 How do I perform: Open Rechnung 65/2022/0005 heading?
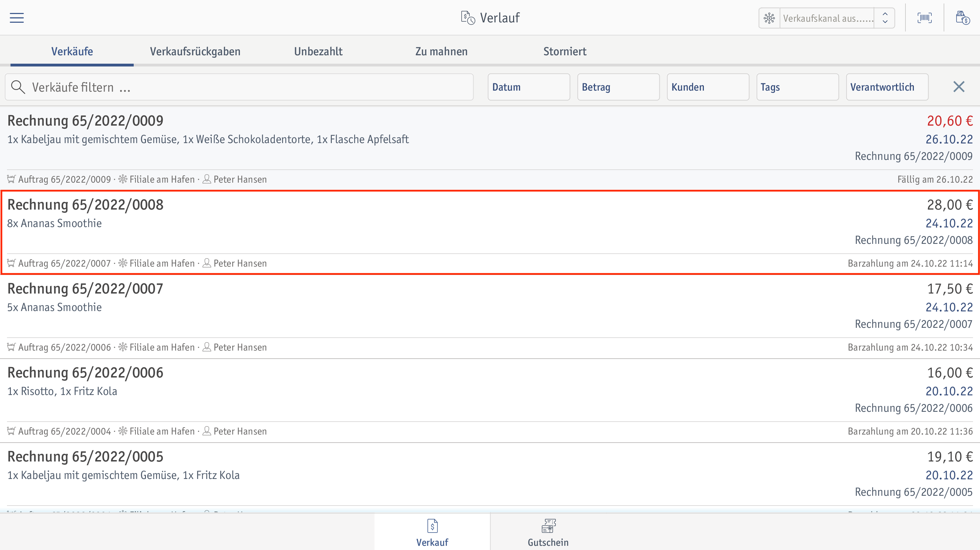pos(85,457)
